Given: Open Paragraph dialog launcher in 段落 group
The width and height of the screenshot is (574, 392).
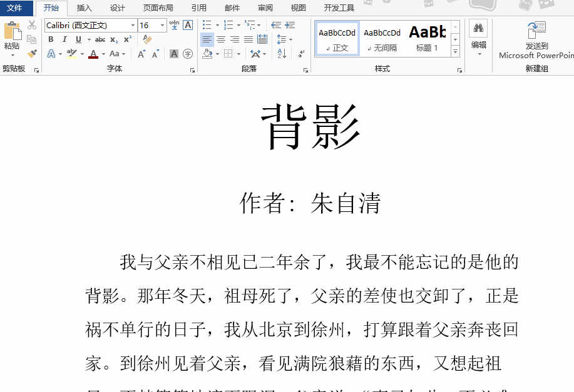Looking at the screenshot, I should pyautogui.click(x=305, y=70).
